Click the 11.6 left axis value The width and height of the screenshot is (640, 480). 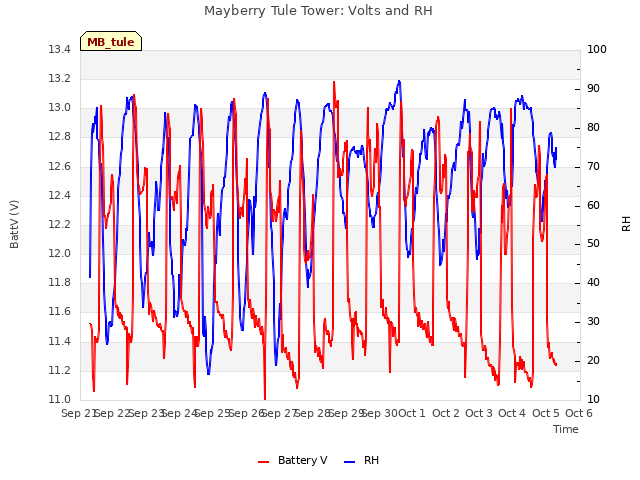point(60,312)
